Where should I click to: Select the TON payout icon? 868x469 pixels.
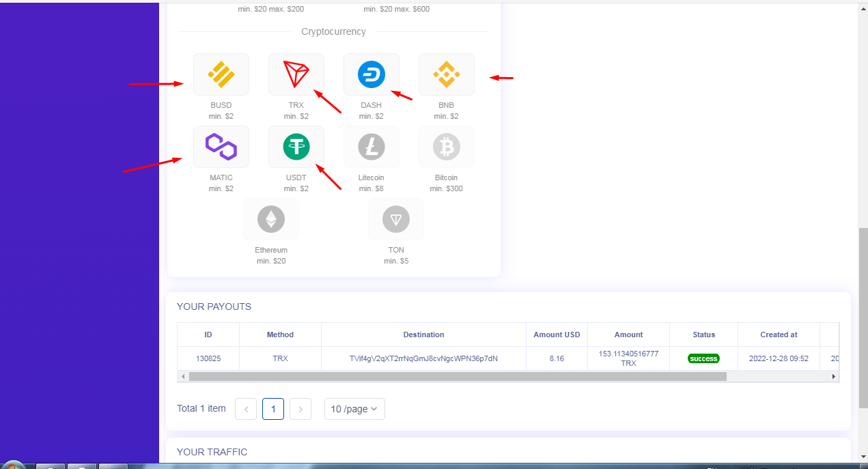point(396,219)
